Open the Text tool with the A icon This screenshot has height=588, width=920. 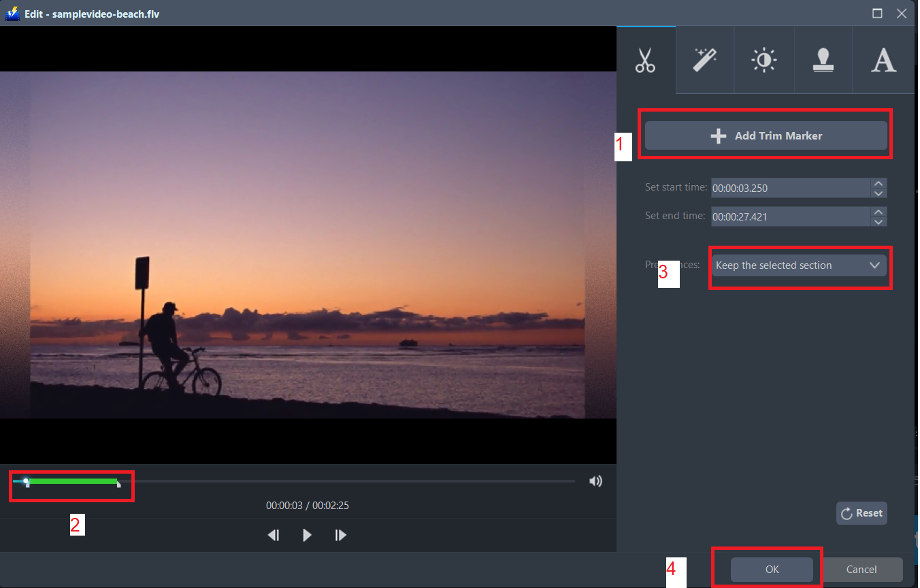point(883,60)
